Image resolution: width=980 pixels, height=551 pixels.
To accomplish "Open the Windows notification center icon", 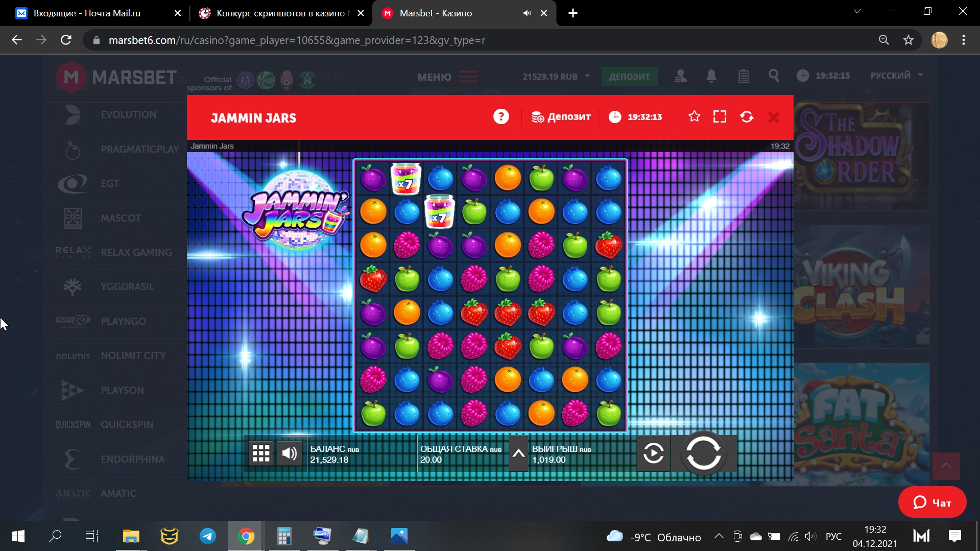I will 954,536.
